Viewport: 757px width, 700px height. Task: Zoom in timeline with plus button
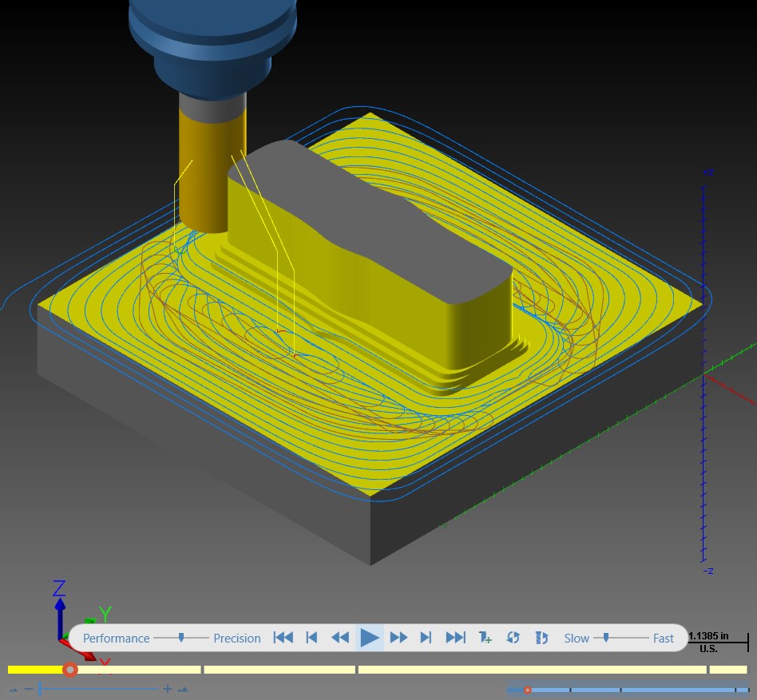168,689
